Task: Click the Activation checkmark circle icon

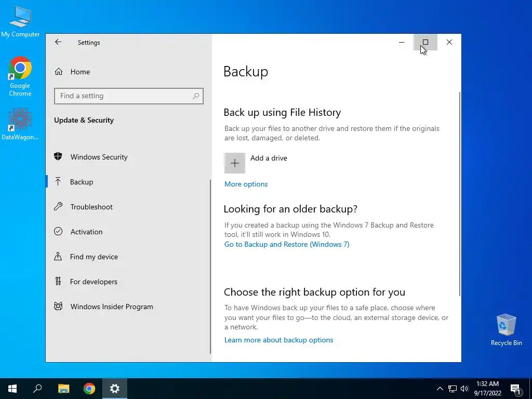Action: 58,231
